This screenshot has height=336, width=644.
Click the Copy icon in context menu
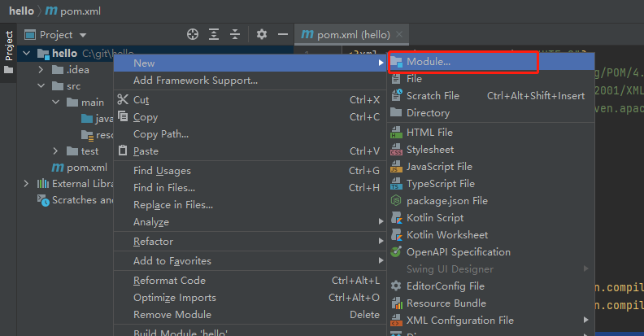coord(123,116)
